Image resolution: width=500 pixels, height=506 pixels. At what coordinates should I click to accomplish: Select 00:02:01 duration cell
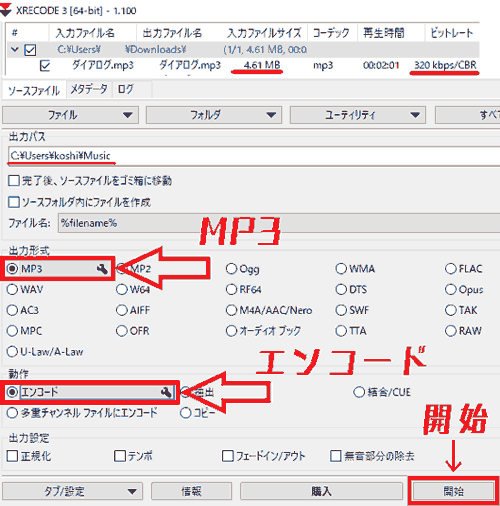[x=381, y=65]
